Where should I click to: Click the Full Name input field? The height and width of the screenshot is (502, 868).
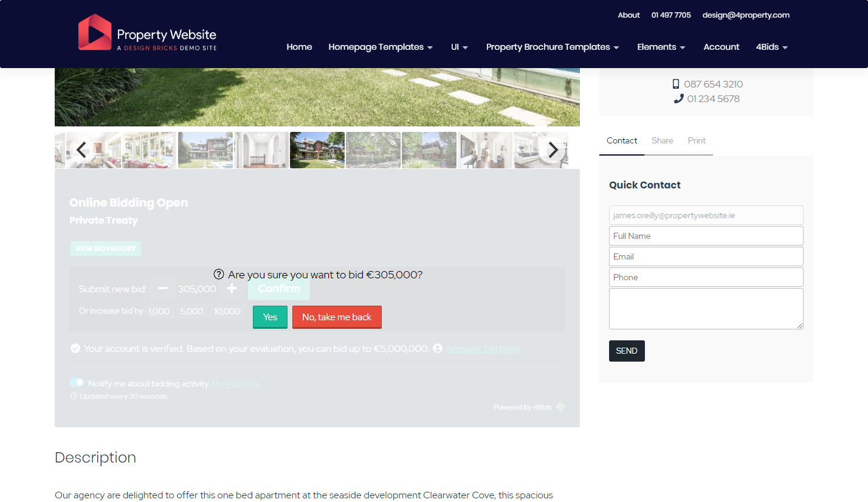point(706,236)
